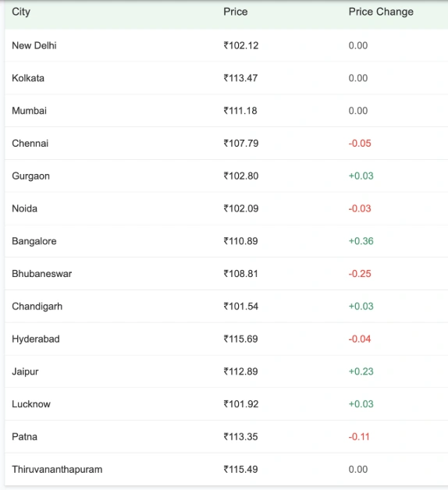Select the Mumbai city name
The width and height of the screenshot is (448, 490).
coord(30,111)
